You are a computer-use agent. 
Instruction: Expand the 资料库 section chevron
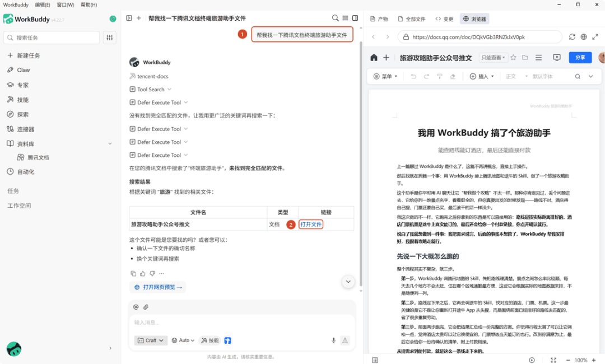click(x=110, y=144)
